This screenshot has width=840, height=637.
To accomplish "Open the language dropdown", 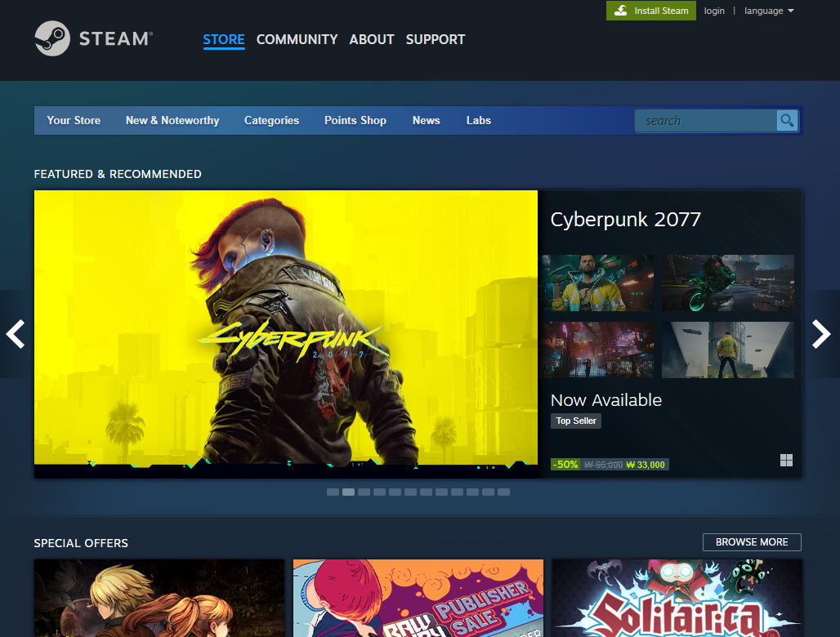I will click(x=768, y=11).
